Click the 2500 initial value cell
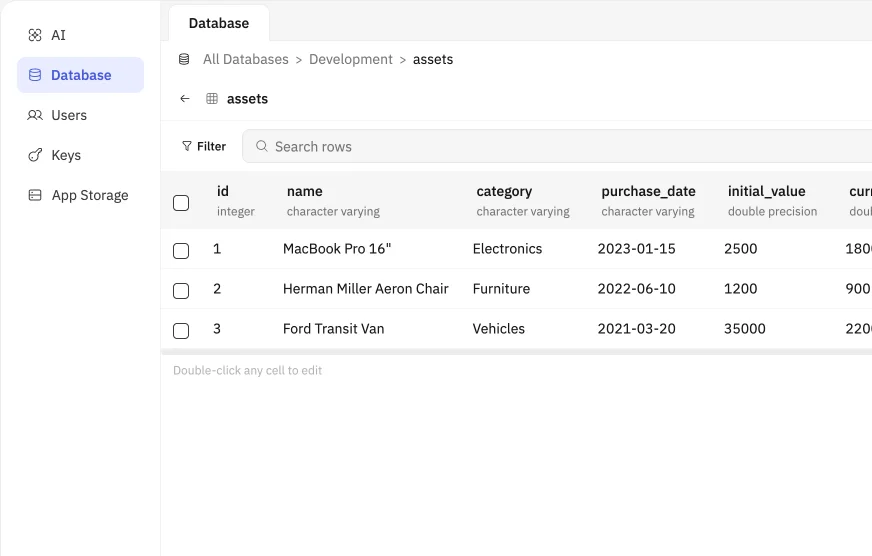The width and height of the screenshot is (872, 556). [x=740, y=249]
